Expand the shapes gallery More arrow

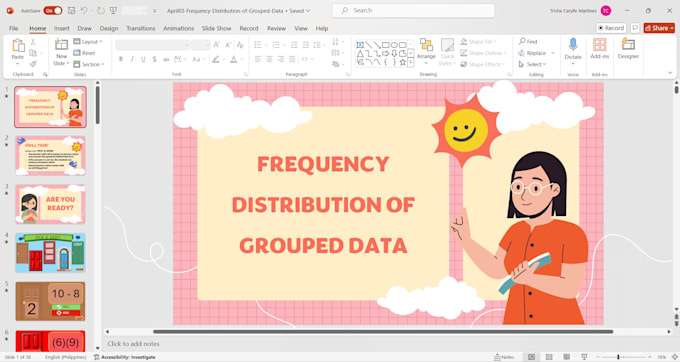[410, 63]
